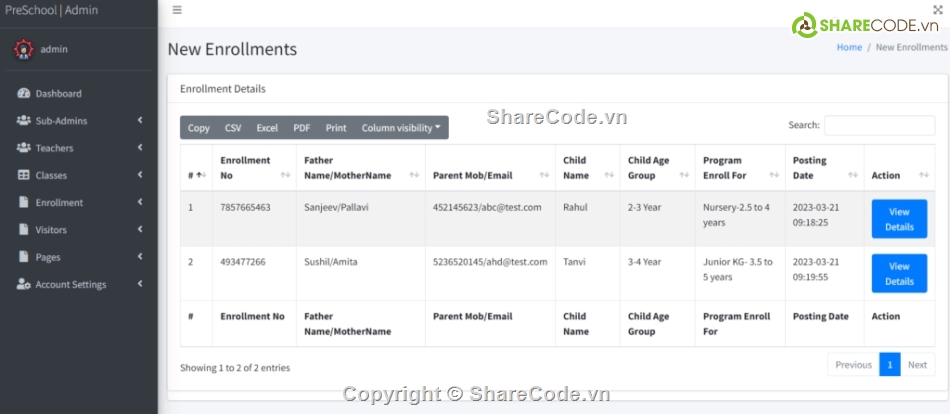Open the Pages menu item
This screenshot has width=950, height=414.
point(79,257)
